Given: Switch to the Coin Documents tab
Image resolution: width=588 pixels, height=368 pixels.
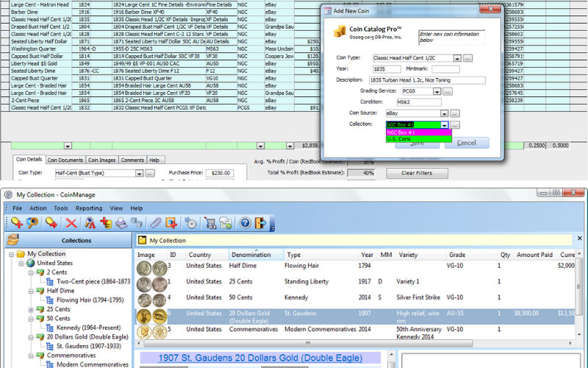Looking at the screenshot, I should [65, 160].
